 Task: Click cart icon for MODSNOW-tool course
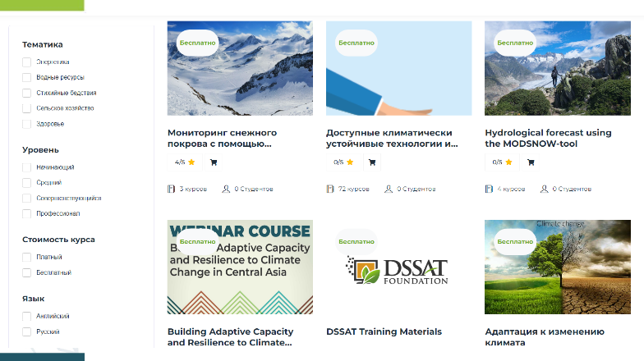coord(531,162)
